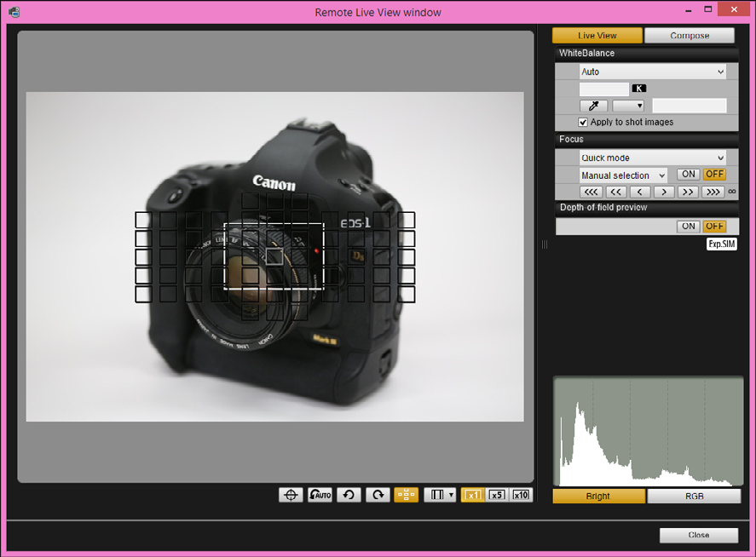
Task: Open the Quick mode focus dropdown
Action: point(652,158)
